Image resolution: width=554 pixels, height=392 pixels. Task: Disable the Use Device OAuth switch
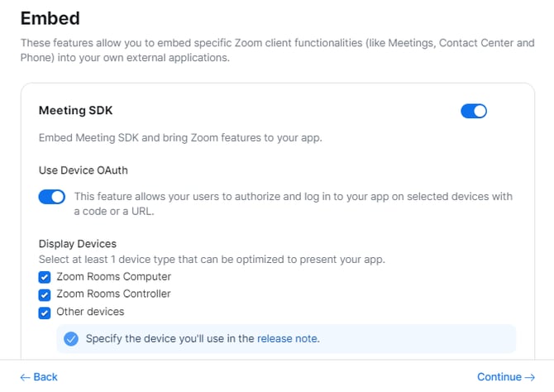(52, 197)
